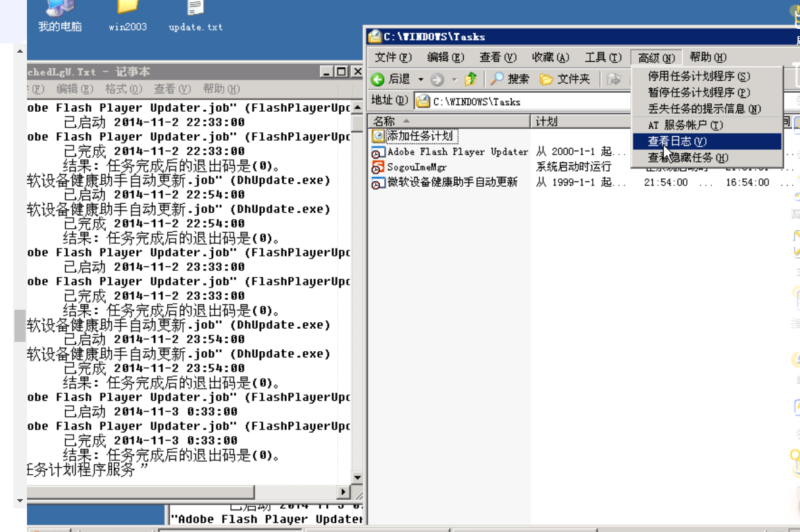The height and width of the screenshot is (532, 800).
Task: Collapse the 高级(N) menu
Action: [657, 58]
